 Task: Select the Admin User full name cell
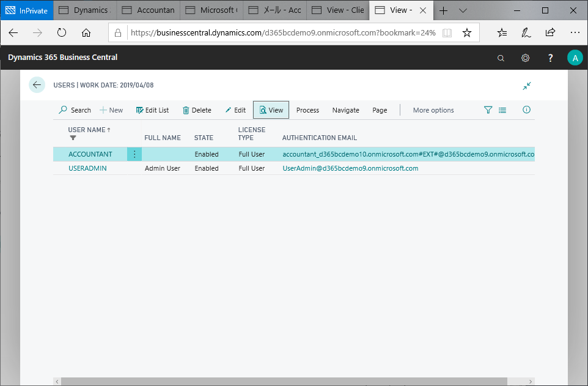(163, 168)
